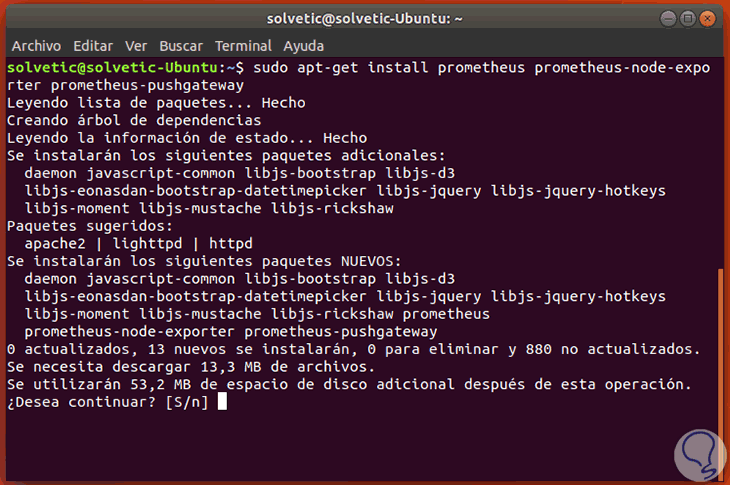The width and height of the screenshot is (730, 485).
Task: Click the line 'apache2 | lighttpd | httpd'
Action: tap(139, 243)
